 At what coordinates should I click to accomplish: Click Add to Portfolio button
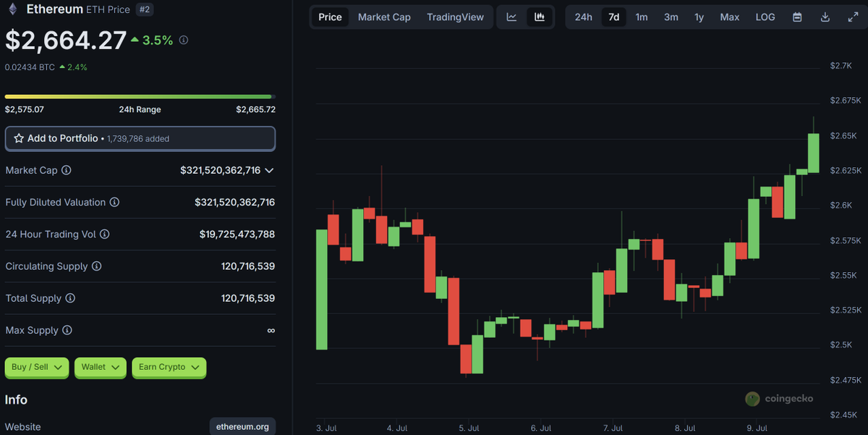(140, 138)
